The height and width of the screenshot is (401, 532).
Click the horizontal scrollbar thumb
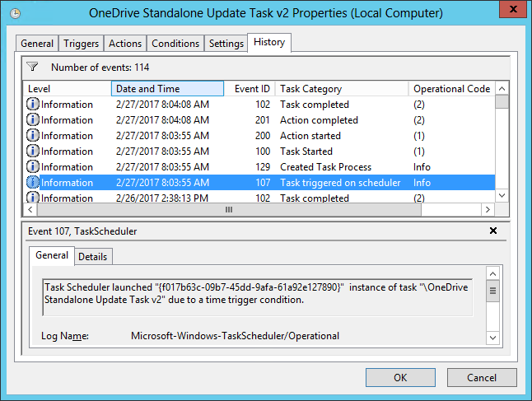coord(229,209)
